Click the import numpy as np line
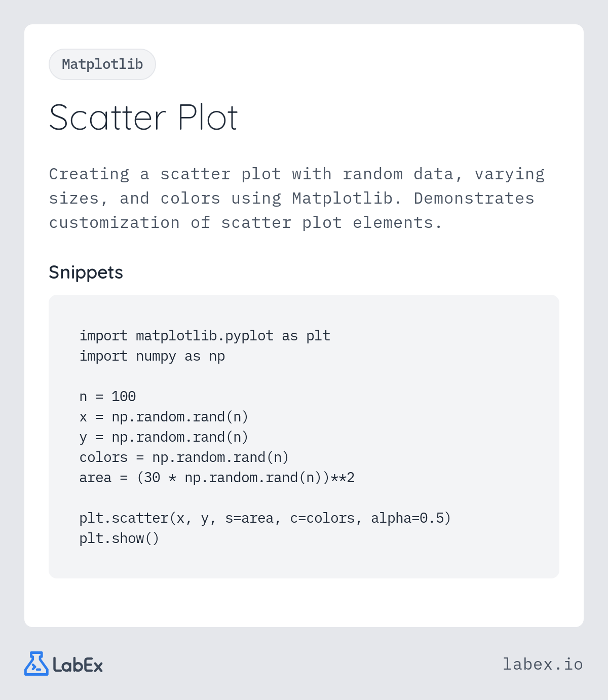The image size is (608, 700). click(152, 356)
